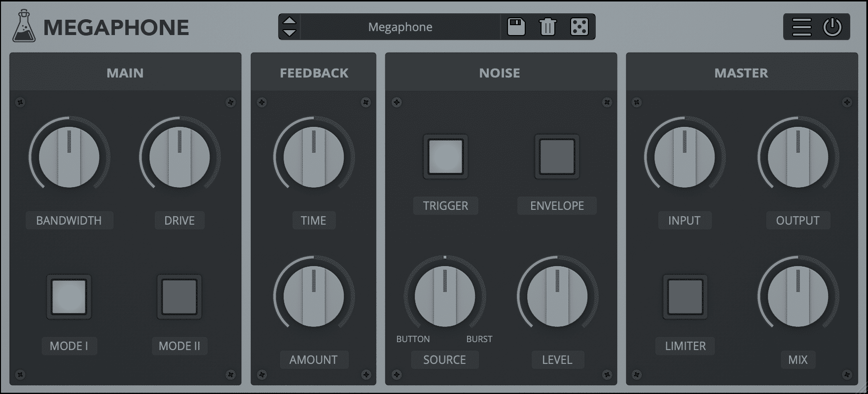Click the noise Source selector knob
The image size is (868, 394).
pyautogui.click(x=444, y=297)
